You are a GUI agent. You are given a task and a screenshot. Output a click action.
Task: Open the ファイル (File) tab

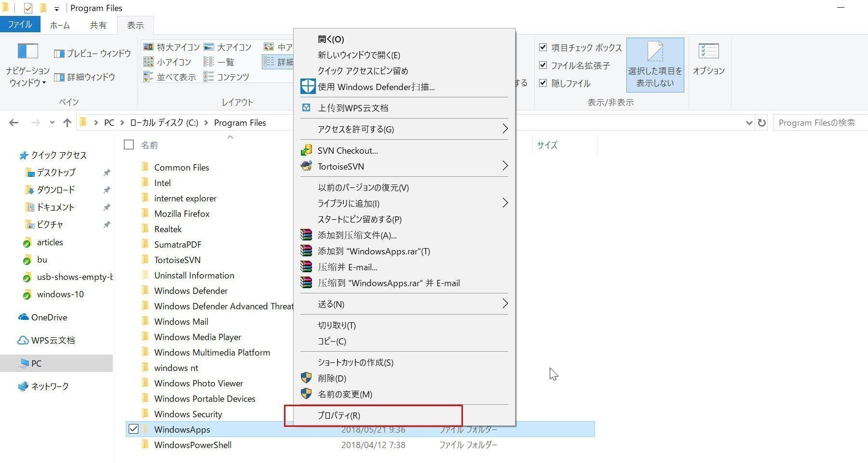pos(20,25)
